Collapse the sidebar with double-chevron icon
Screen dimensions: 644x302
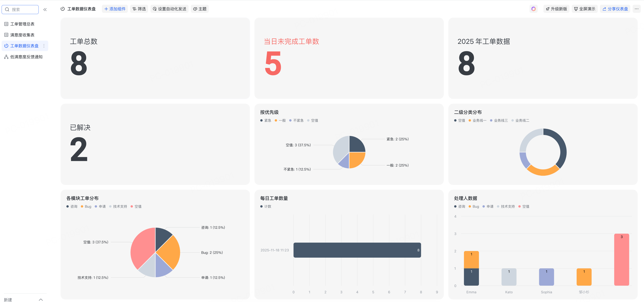click(x=45, y=10)
